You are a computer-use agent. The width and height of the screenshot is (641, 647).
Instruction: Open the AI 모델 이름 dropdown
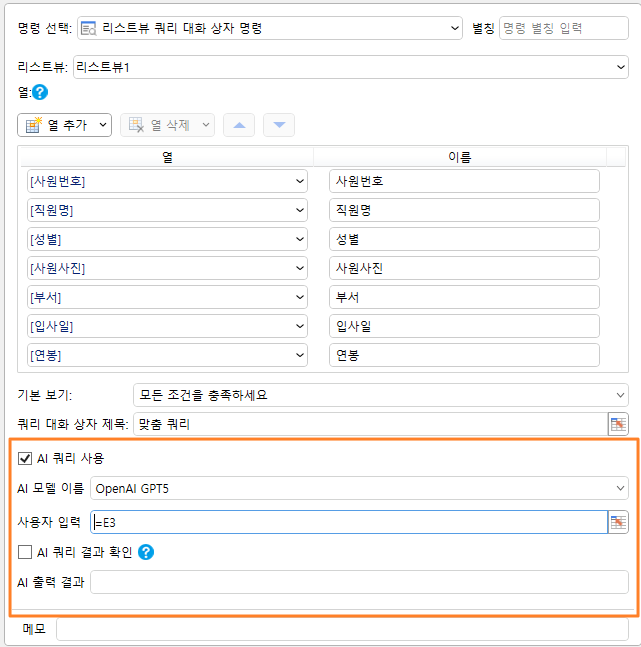coord(359,489)
